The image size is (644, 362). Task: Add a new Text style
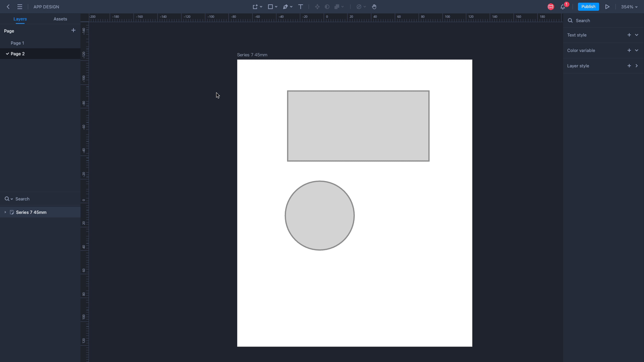point(629,35)
